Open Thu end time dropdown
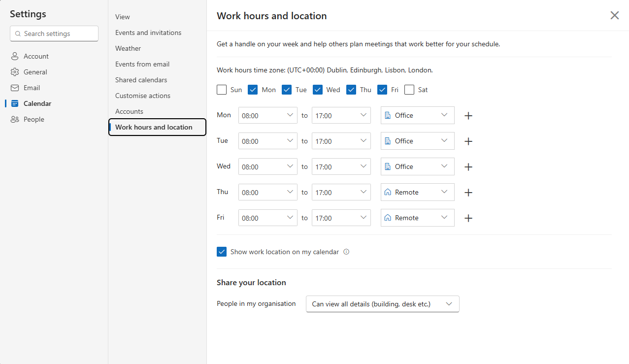Image resolution: width=629 pixels, height=364 pixels. click(x=341, y=192)
